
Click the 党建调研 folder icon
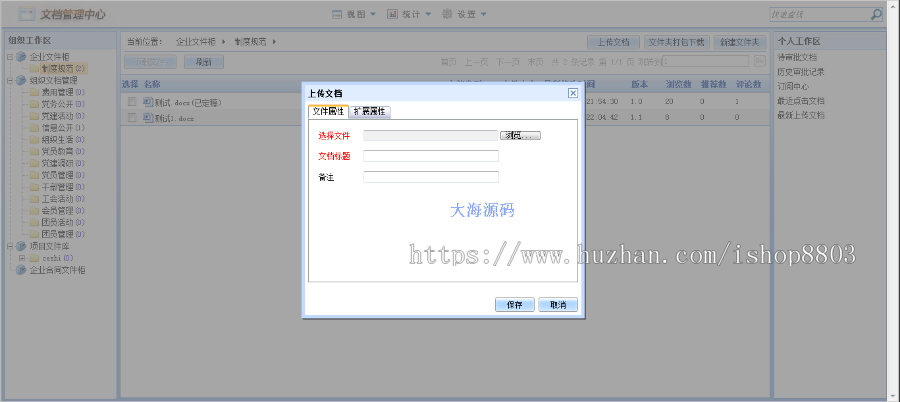34,164
